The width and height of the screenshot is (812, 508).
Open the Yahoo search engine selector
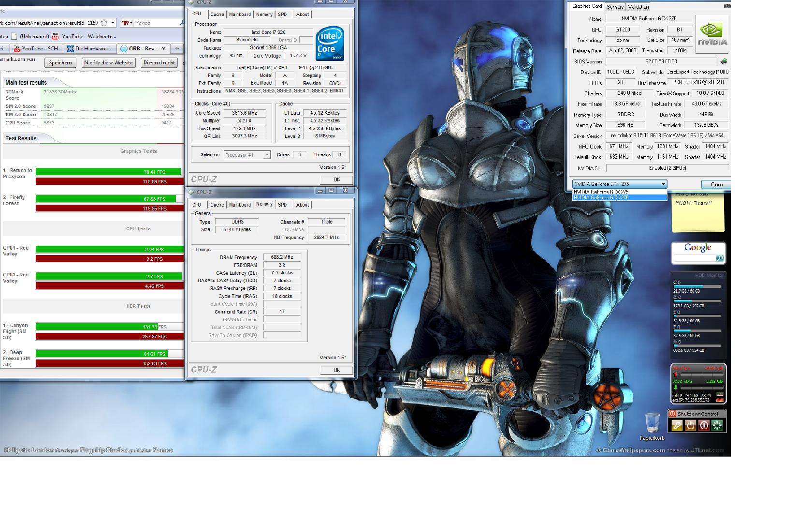[127, 23]
